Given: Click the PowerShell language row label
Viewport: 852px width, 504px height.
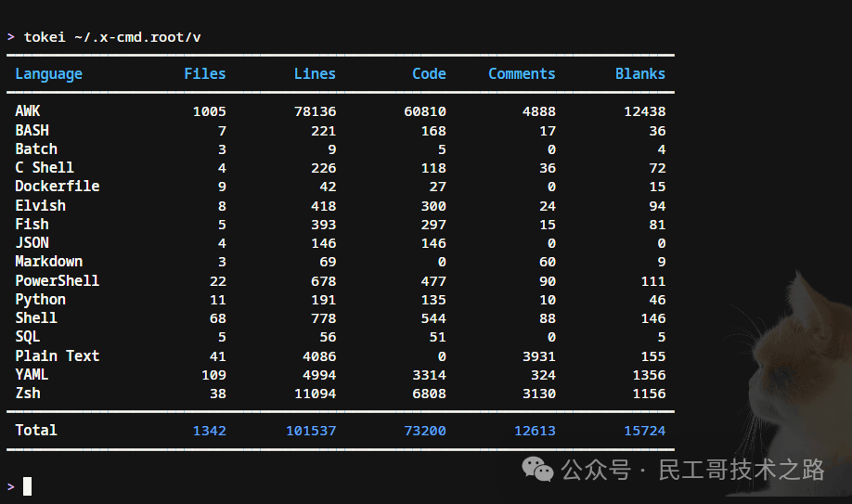Looking at the screenshot, I should (x=57, y=280).
